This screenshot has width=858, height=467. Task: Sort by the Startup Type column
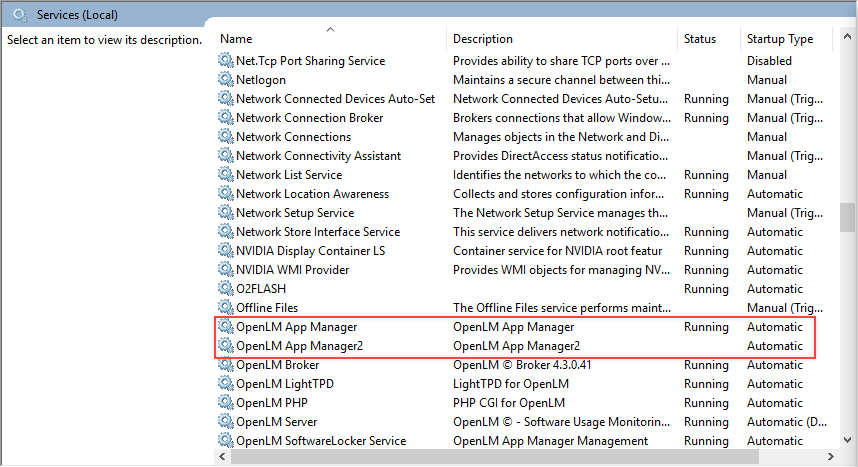780,40
